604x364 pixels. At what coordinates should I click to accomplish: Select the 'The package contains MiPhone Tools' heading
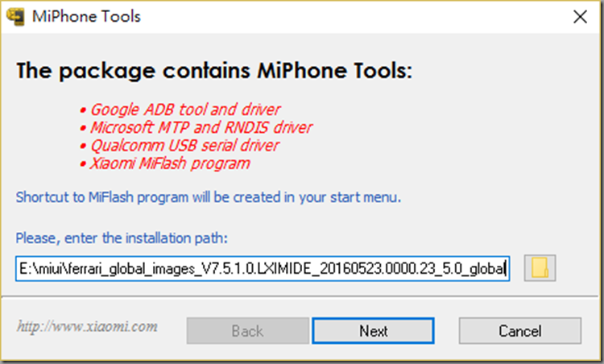214,71
